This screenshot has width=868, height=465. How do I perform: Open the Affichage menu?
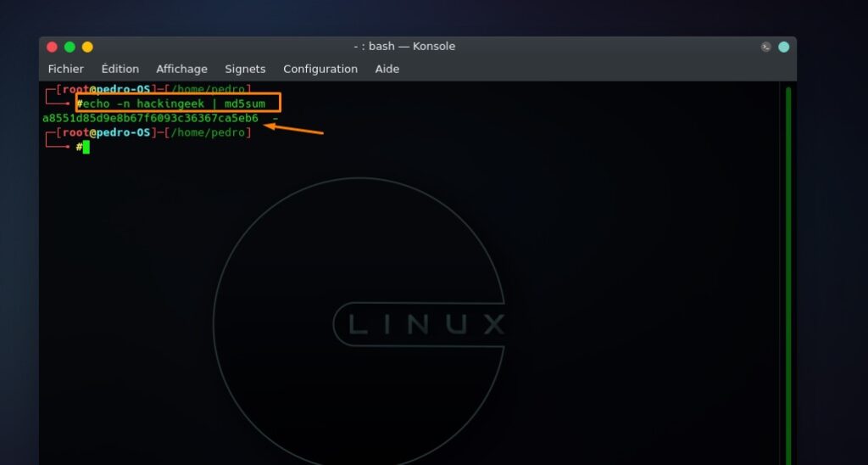(x=181, y=70)
